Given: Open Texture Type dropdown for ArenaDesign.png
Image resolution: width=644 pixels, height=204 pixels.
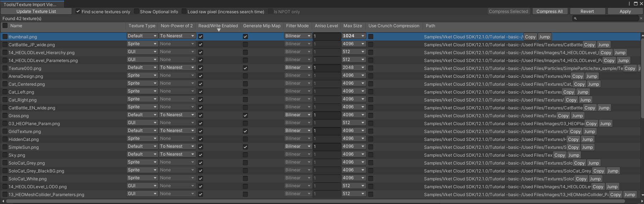Looking at the screenshot, I should (x=142, y=75).
